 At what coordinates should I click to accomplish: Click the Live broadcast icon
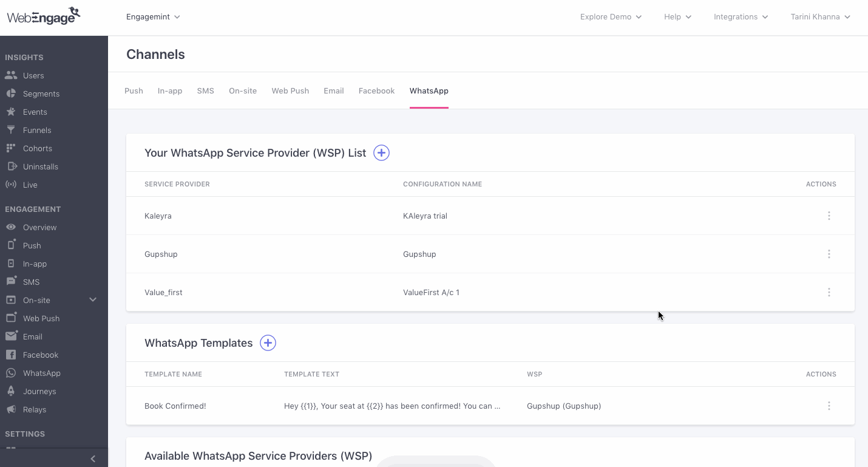(11, 185)
